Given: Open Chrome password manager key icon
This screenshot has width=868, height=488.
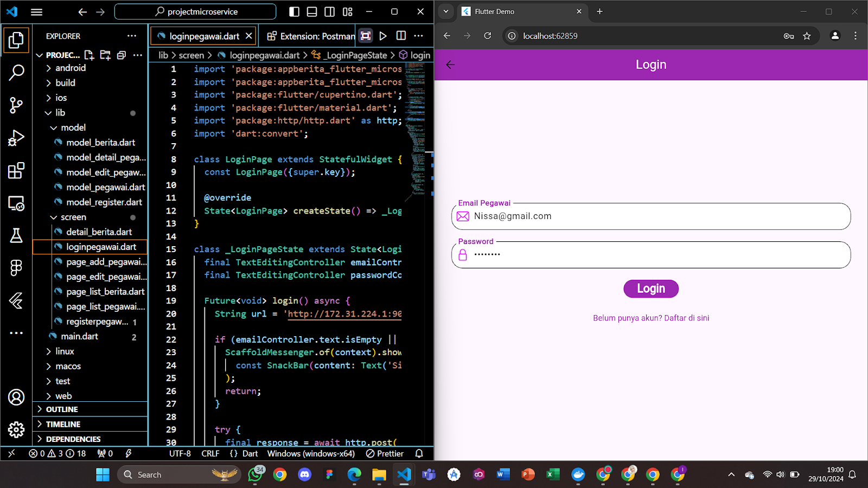Looking at the screenshot, I should [x=789, y=36].
